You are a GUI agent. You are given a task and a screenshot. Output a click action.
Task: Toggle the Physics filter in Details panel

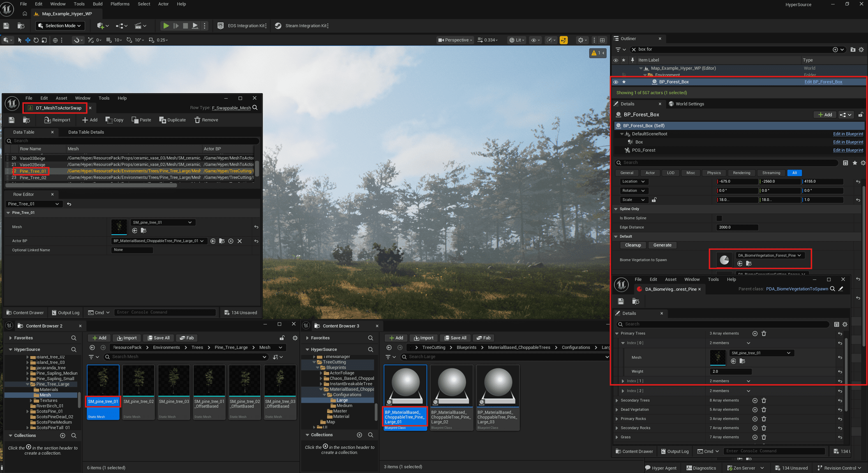(x=714, y=173)
